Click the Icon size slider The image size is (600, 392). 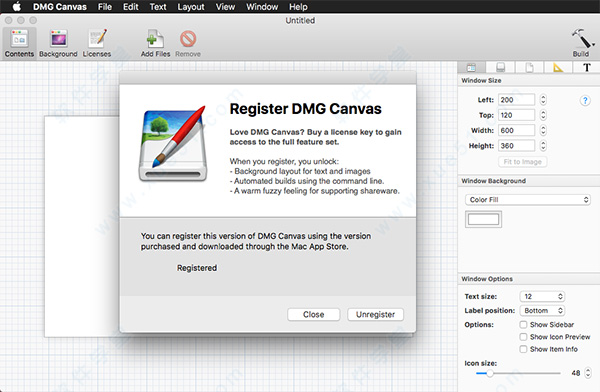(518, 373)
